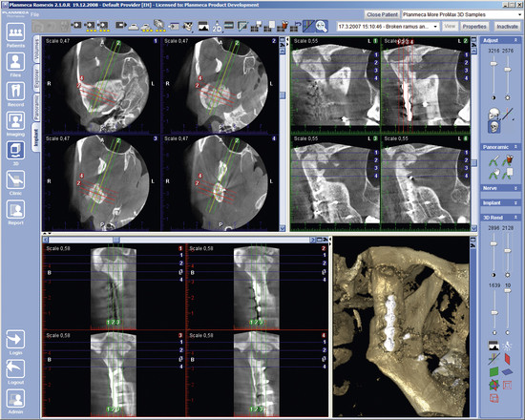This screenshot has width=525, height=420.
Task: Select the zoom magnifier tool
Action: [x=322, y=26]
